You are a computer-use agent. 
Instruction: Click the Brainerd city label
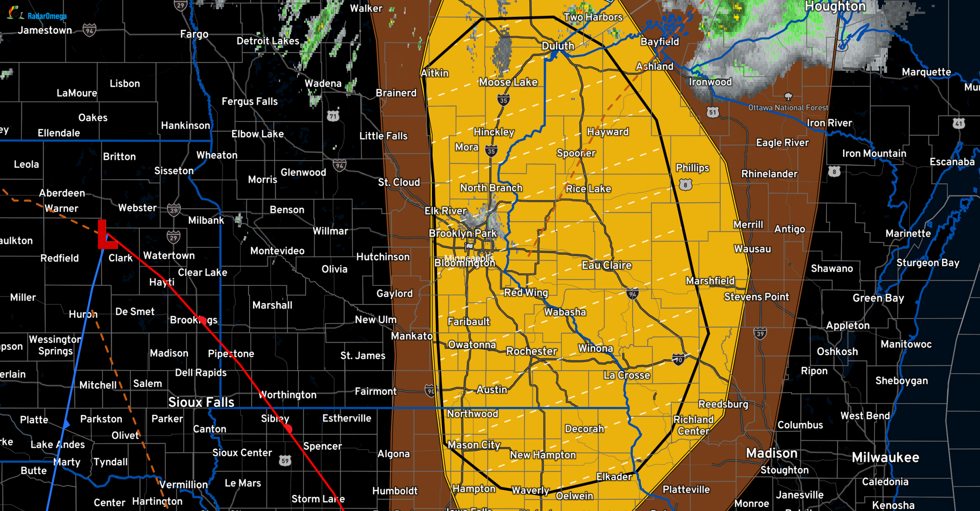pyautogui.click(x=396, y=93)
